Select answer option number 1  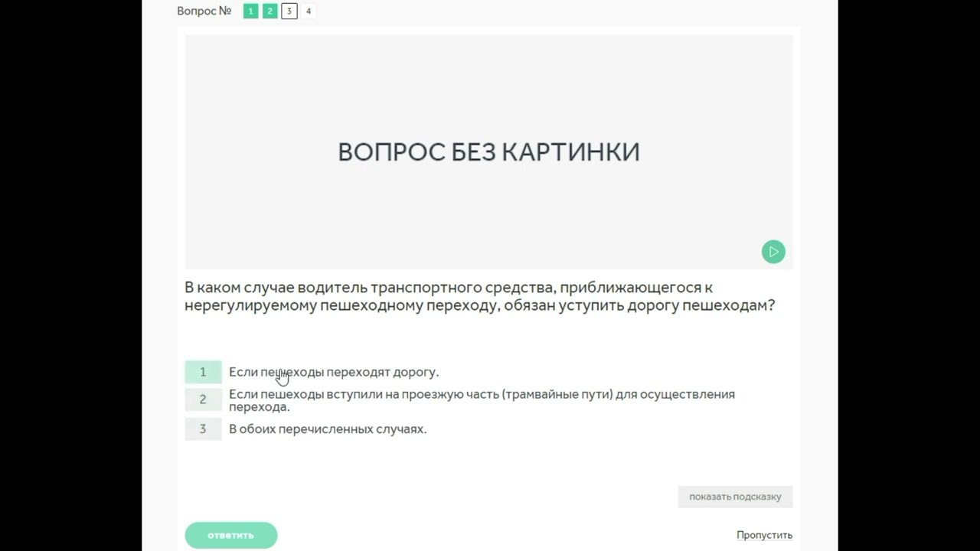203,372
